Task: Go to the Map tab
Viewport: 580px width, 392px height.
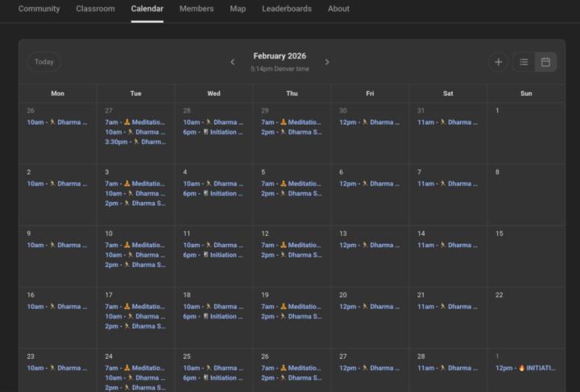Action: coord(238,9)
